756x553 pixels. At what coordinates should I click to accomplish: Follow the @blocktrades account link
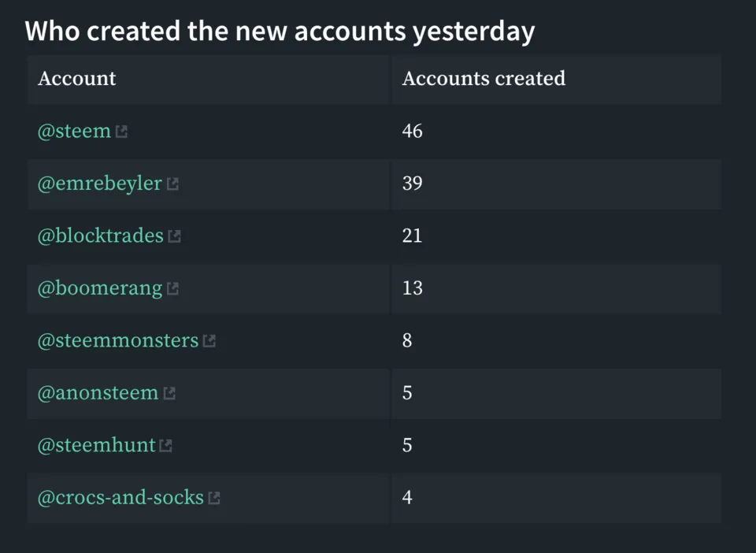(101, 236)
